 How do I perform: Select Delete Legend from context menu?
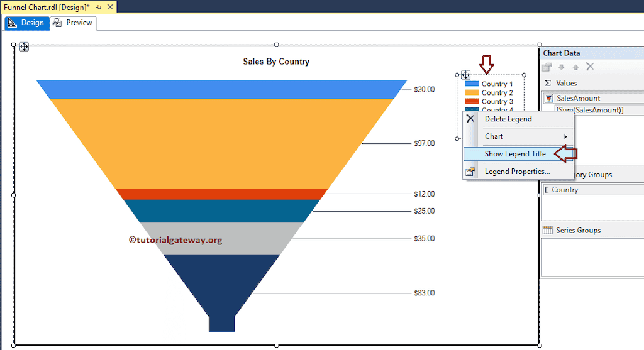[508, 119]
